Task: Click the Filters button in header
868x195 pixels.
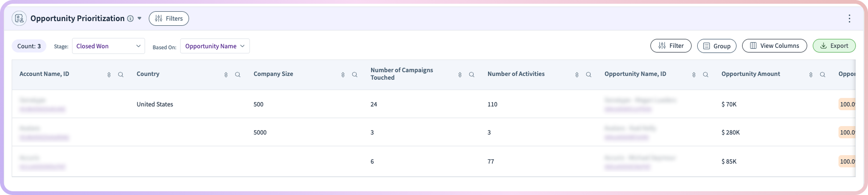Action: 169,19
